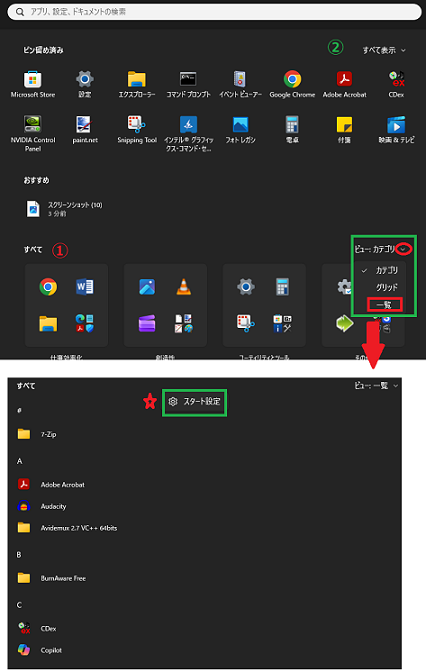Choose the 一覧 view option
The image size is (426, 672).
[384, 304]
